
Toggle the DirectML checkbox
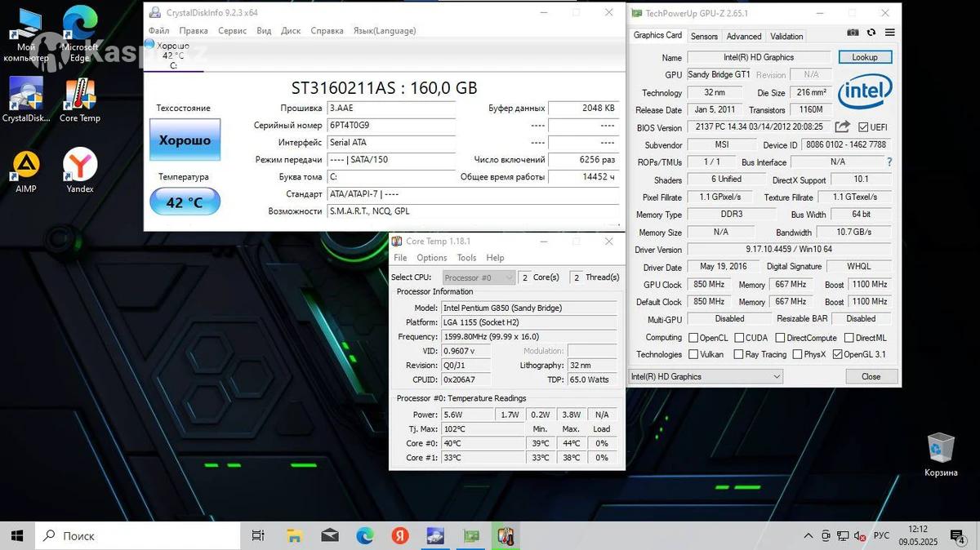849,338
